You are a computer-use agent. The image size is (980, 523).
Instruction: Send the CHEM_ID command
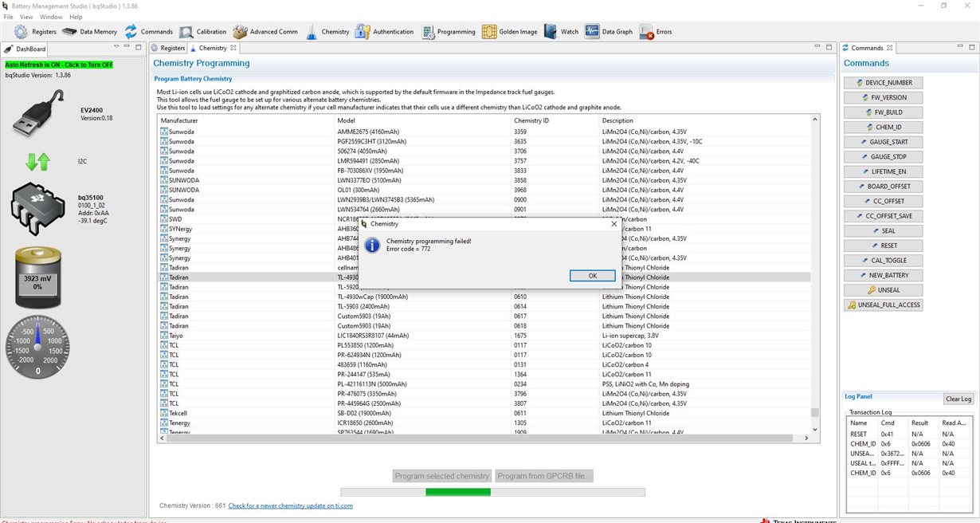click(x=883, y=127)
